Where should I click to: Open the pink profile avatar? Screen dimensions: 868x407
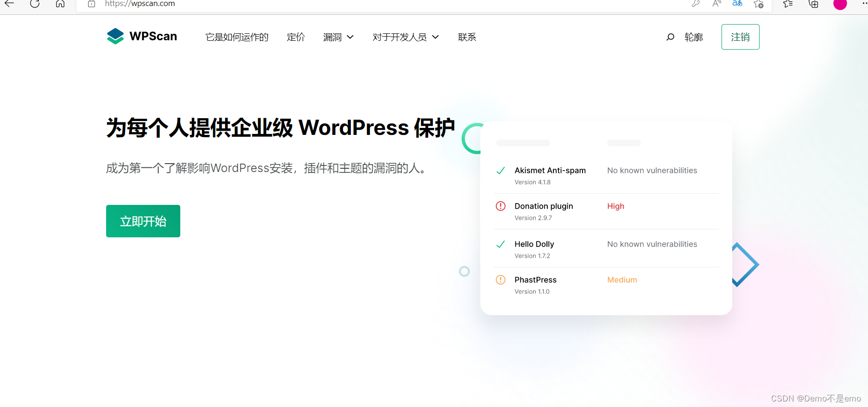point(840,4)
